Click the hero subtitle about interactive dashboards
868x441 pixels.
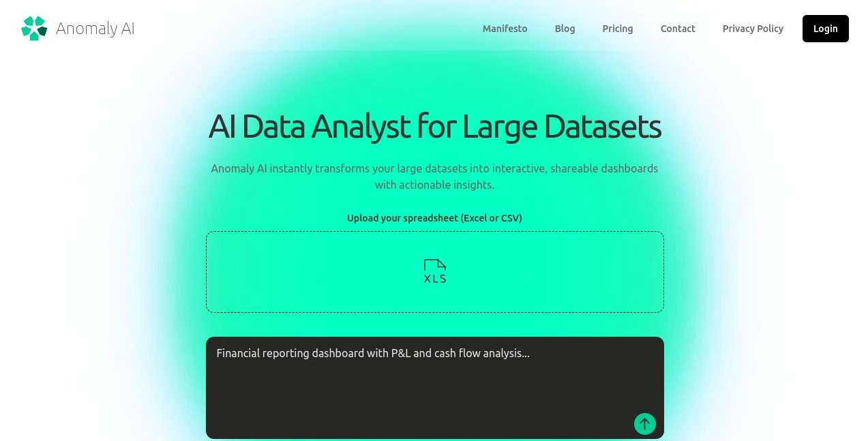[434, 176]
